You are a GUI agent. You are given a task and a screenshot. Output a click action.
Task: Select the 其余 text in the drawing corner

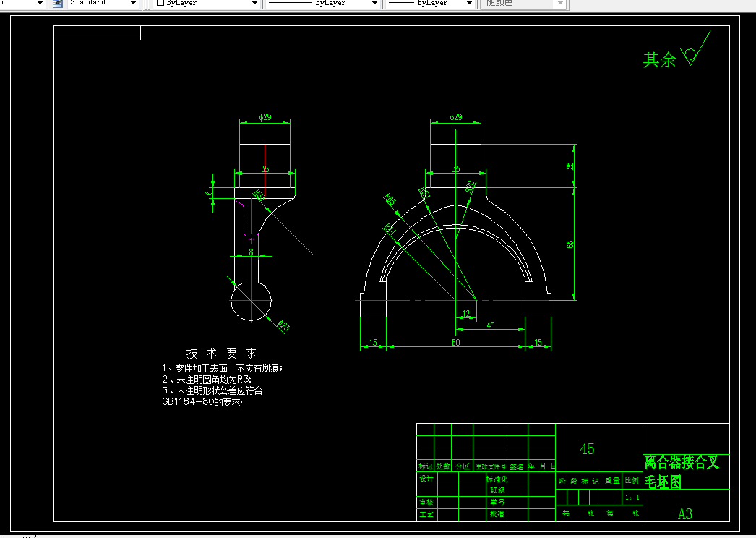coord(660,60)
